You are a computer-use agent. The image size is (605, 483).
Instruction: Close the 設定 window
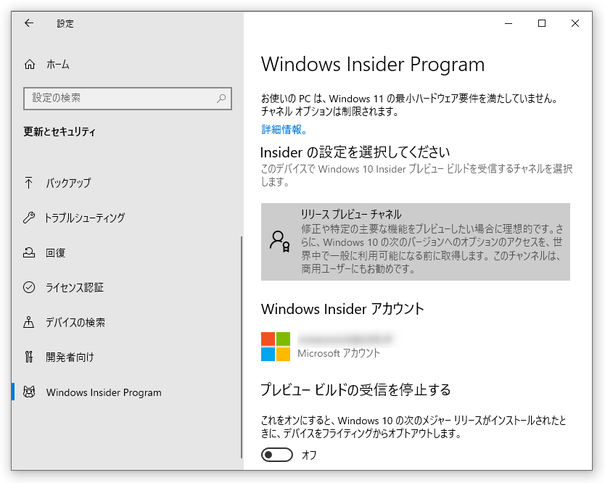tap(575, 24)
